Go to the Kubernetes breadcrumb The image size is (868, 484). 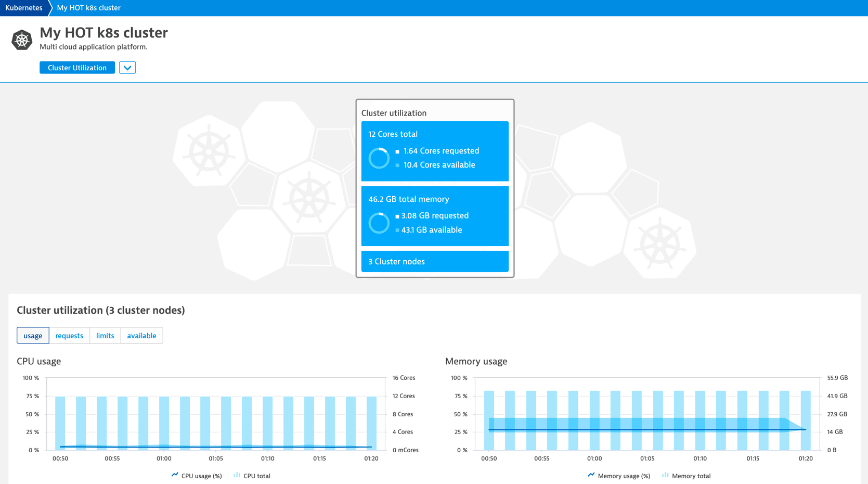(x=24, y=8)
